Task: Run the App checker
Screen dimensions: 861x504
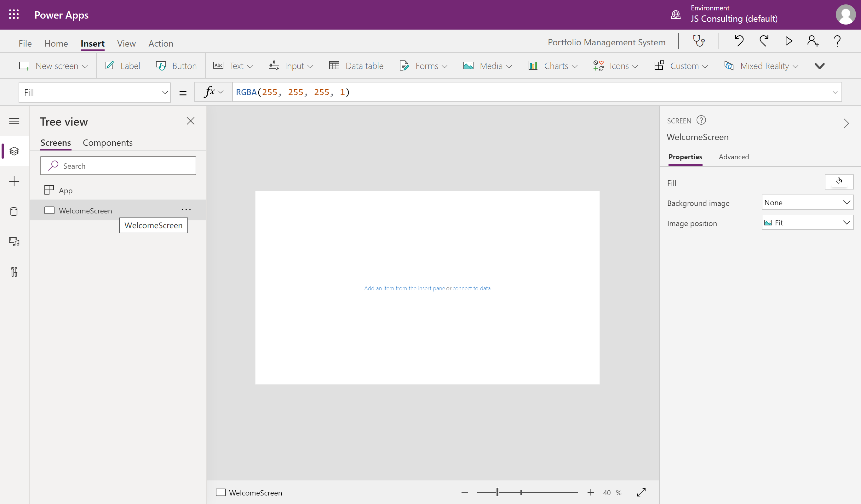Action: pyautogui.click(x=699, y=41)
